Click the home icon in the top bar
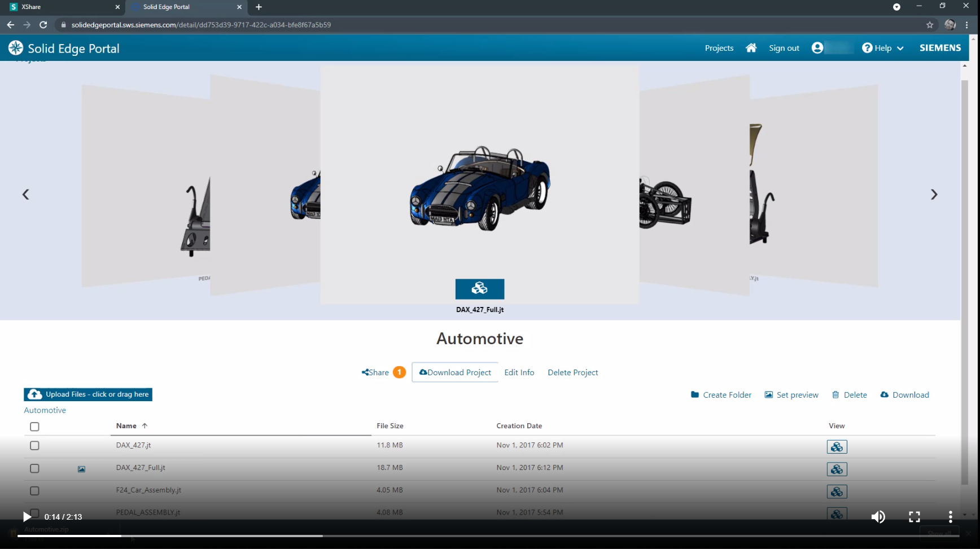This screenshot has height=549, width=980. click(x=751, y=48)
